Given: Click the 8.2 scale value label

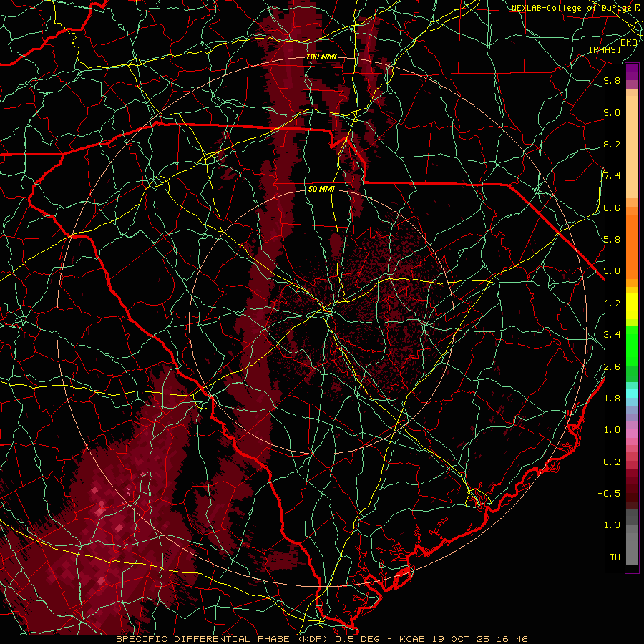Looking at the screenshot, I should (x=612, y=144).
